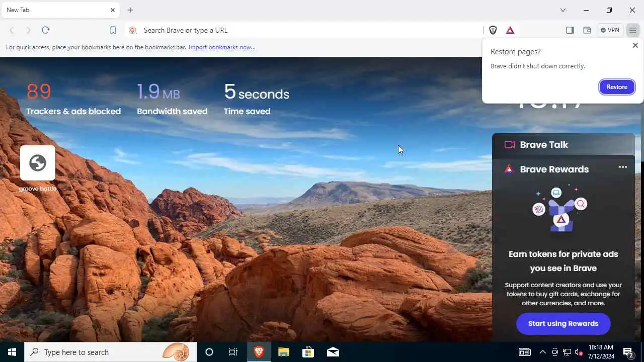Click the back navigation arrow
The width and height of the screenshot is (644, 362).
tap(12, 30)
